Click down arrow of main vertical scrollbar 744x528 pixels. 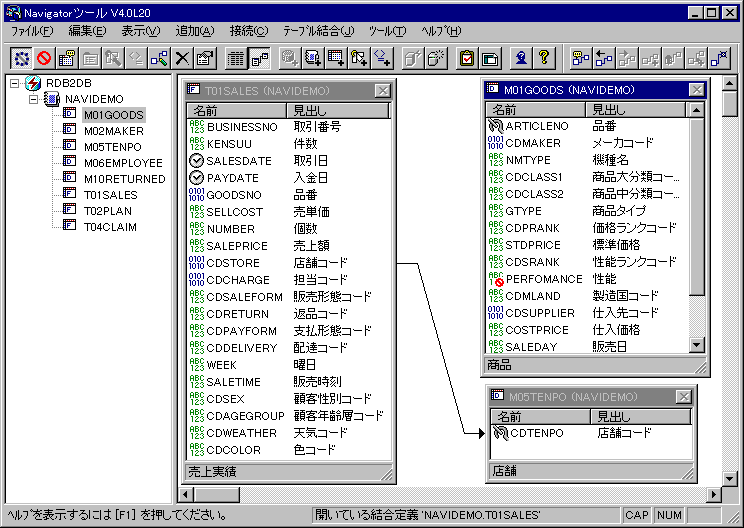[730, 479]
